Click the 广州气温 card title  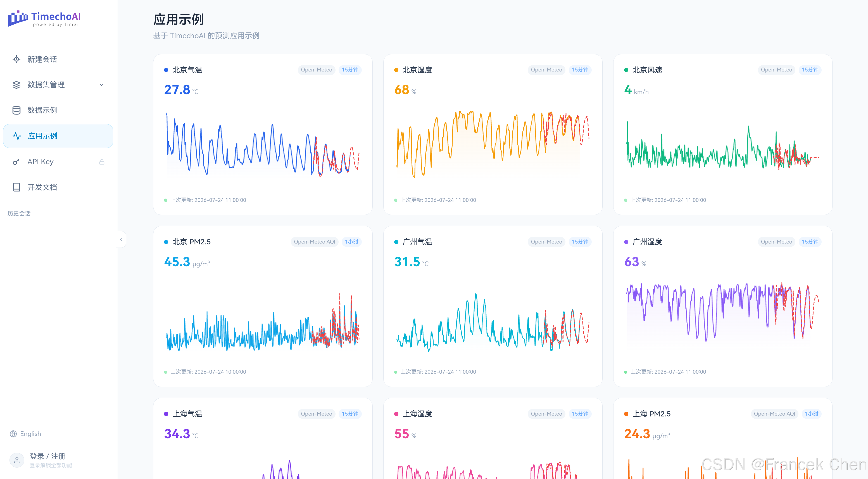417,242
